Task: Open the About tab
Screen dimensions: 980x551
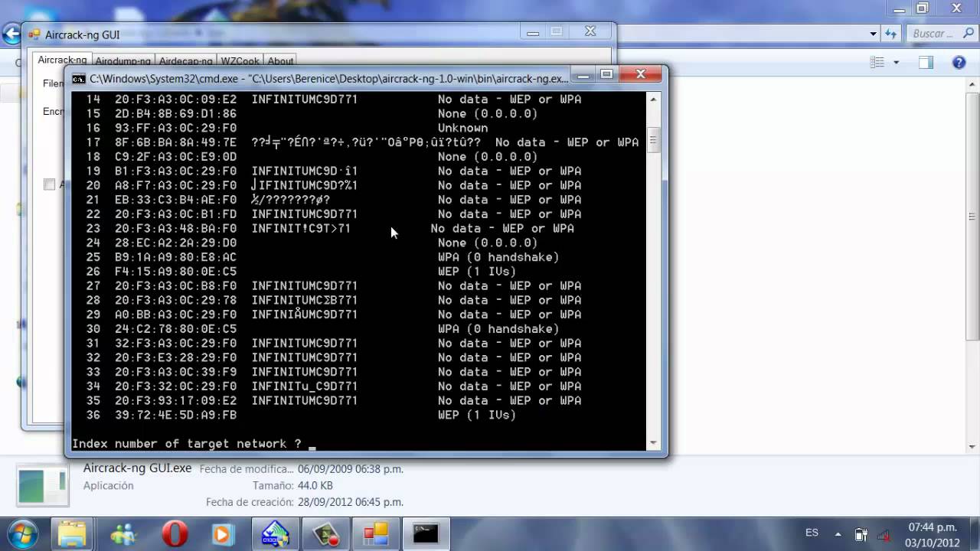Action: (280, 61)
